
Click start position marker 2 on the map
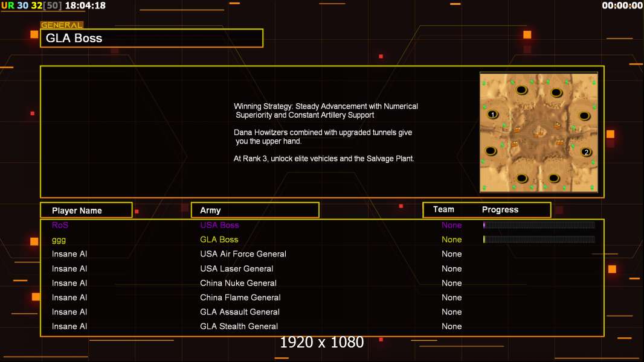click(585, 152)
